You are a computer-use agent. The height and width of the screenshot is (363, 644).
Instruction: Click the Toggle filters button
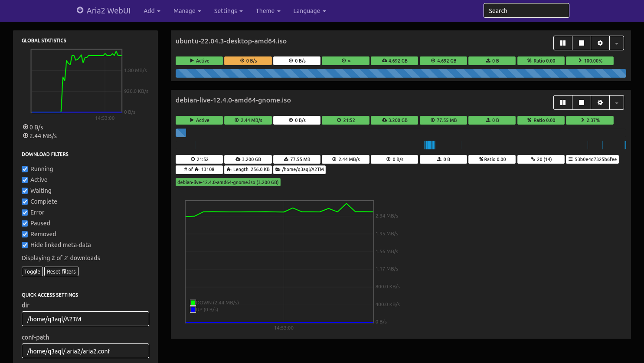tap(32, 271)
